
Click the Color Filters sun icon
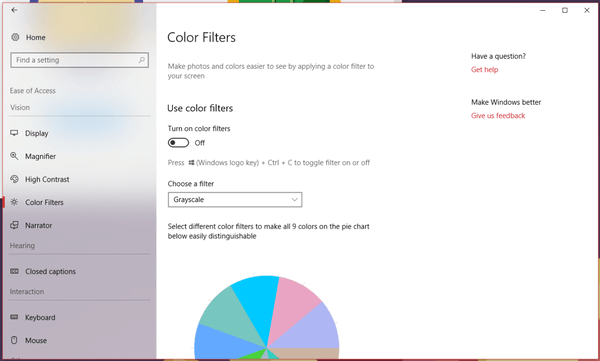(x=14, y=202)
